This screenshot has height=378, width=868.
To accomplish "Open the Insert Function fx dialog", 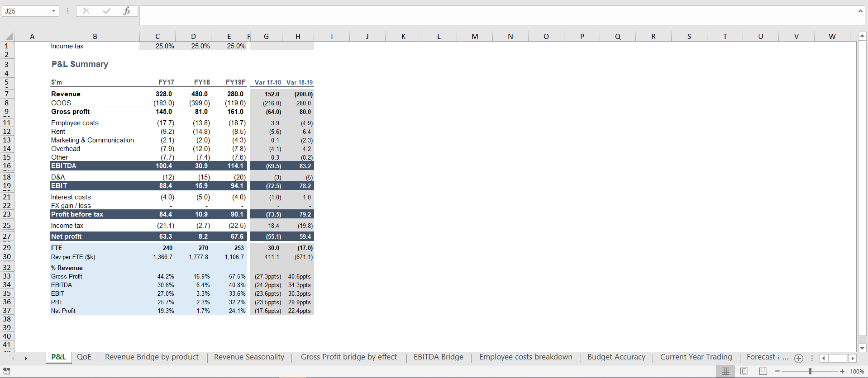I will [127, 11].
